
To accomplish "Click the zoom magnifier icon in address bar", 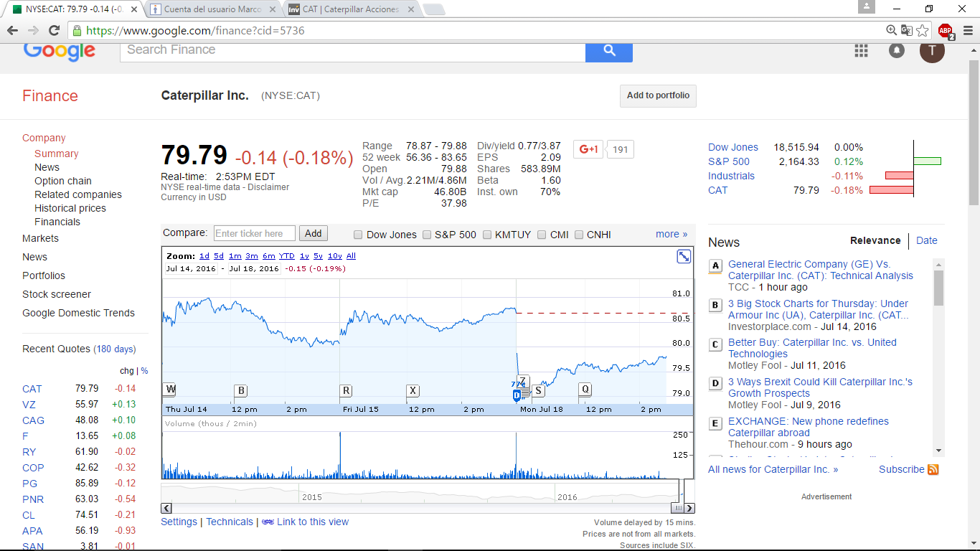I will click(891, 30).
